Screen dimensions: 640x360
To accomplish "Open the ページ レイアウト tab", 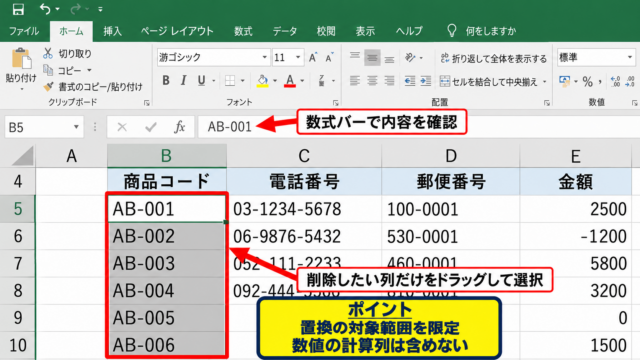I will pos(177,31).
